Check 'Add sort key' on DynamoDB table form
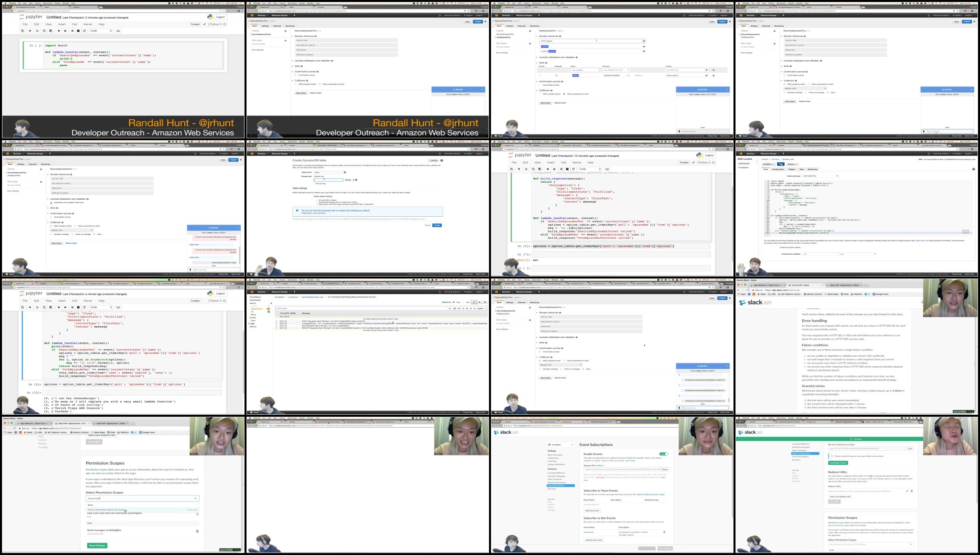Image resolution: width=980 pixels, height=555 pixels. 315,184
